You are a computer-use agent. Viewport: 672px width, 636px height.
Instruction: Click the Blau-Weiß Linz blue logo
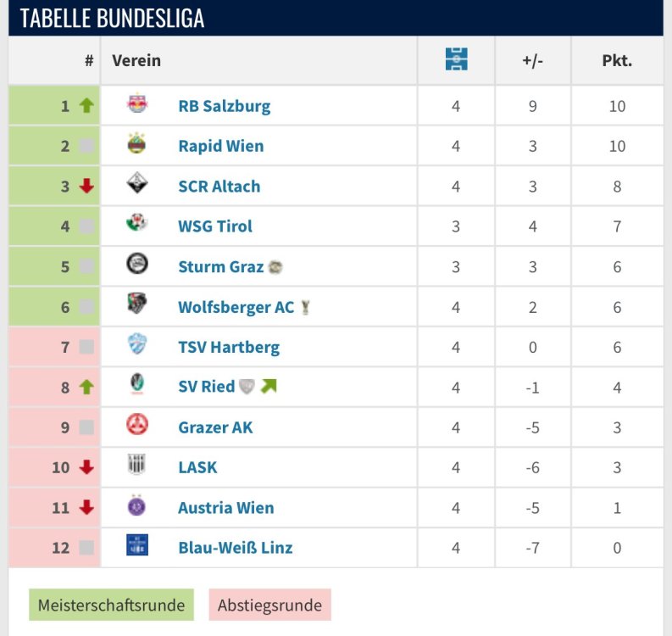click(136, 546)
